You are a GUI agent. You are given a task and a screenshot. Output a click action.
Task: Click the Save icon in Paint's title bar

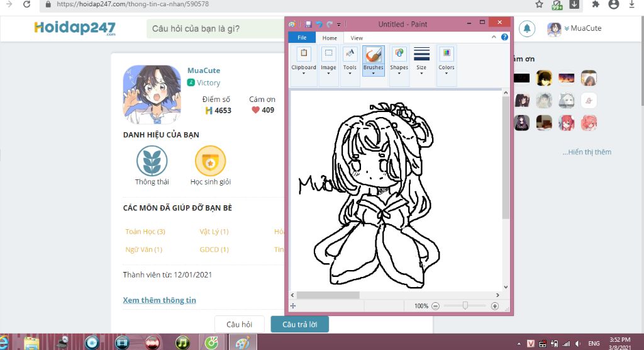point(308,25)
